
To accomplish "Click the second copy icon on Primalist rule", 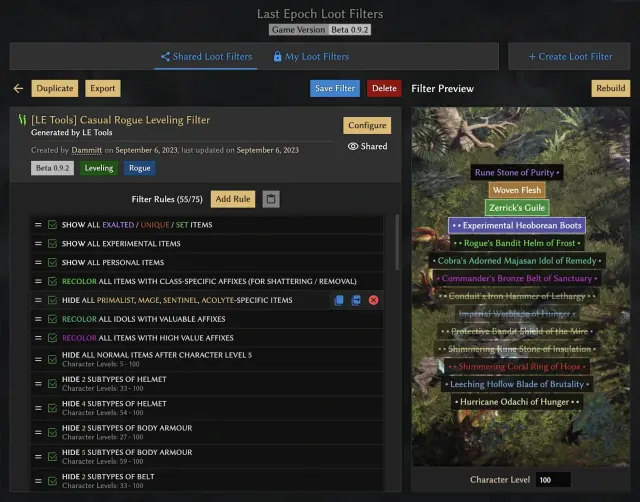I will click(x=356, y=300).
